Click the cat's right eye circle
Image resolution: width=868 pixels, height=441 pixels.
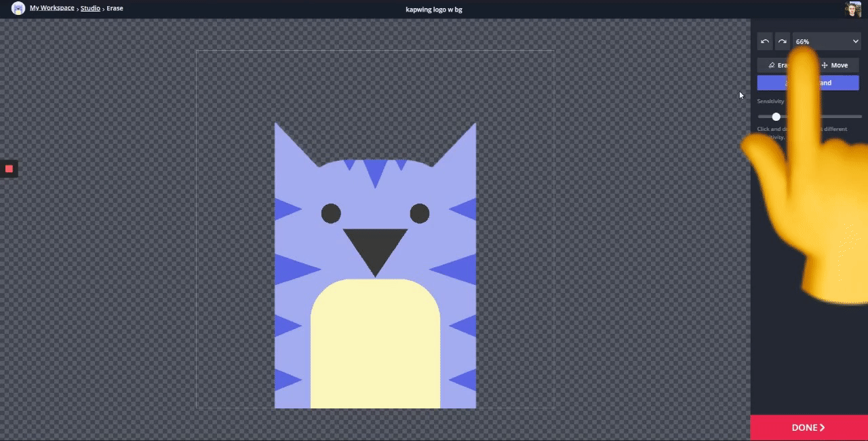click(420, 213)
